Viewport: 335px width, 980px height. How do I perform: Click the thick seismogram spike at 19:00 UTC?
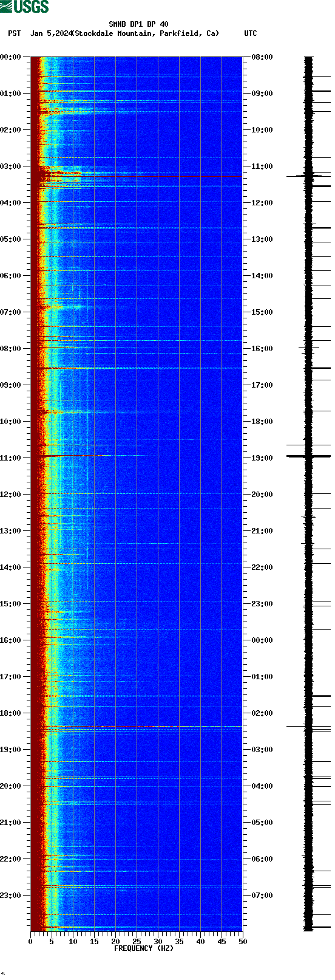[309, 456]
